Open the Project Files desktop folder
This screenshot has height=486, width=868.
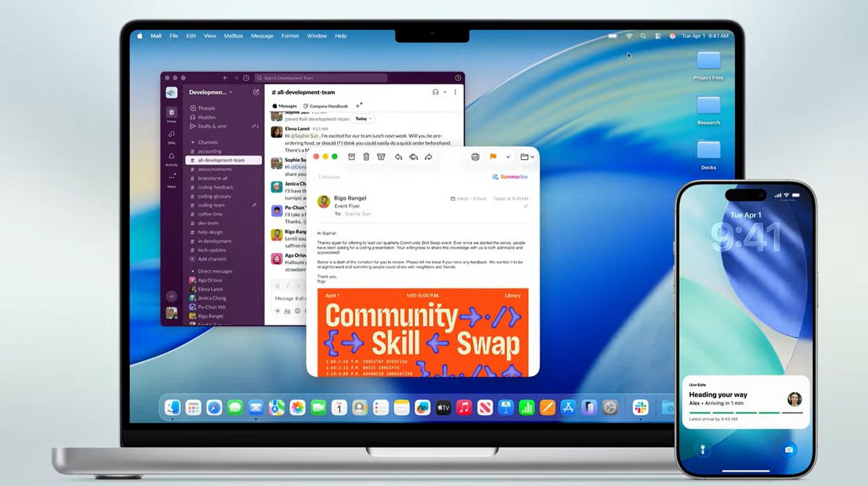click(x=708, y=65)
